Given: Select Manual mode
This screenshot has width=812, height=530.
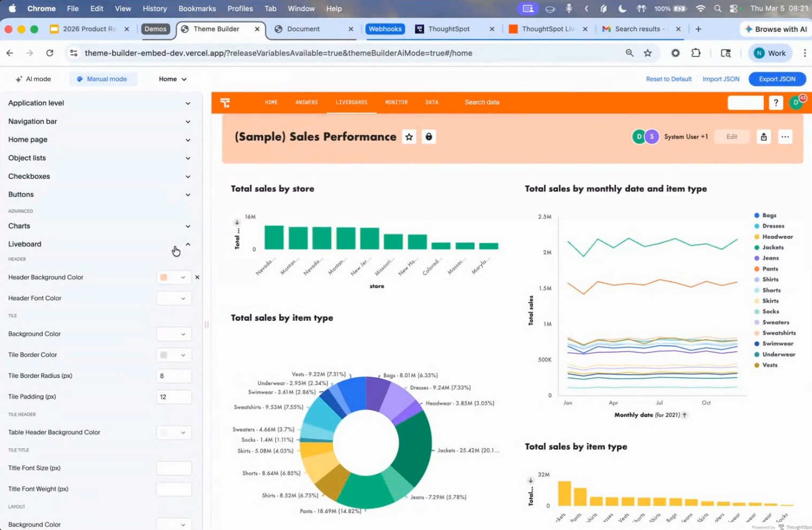Looking at the screenshot, I should point(102,79).
